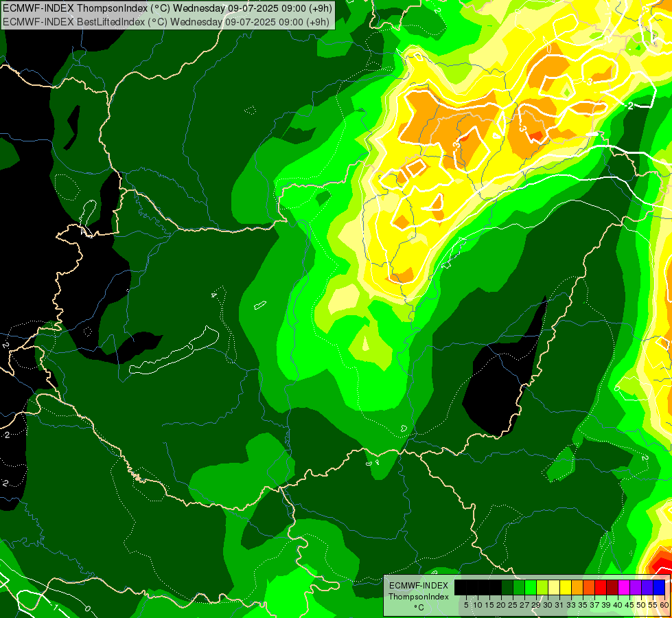Click the BestLiftedIndex title line at top
Viewport: 672px width, 618px height.
point(166,21)
